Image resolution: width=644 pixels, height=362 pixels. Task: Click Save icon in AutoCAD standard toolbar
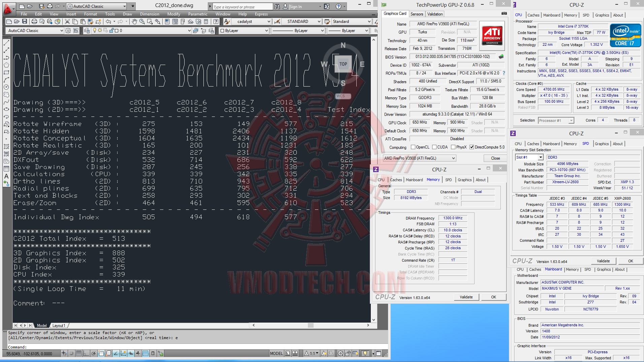25,22
